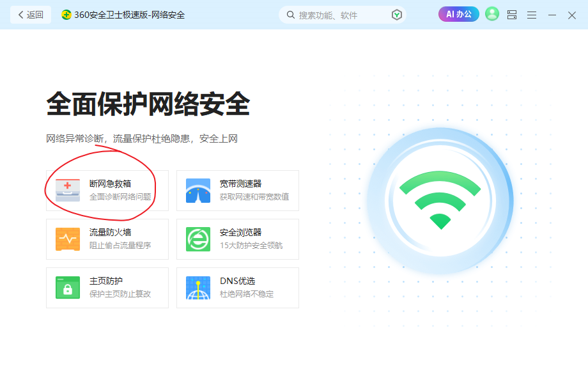
Task: Open the AI 办公 feature
Action: coord(458,13)
